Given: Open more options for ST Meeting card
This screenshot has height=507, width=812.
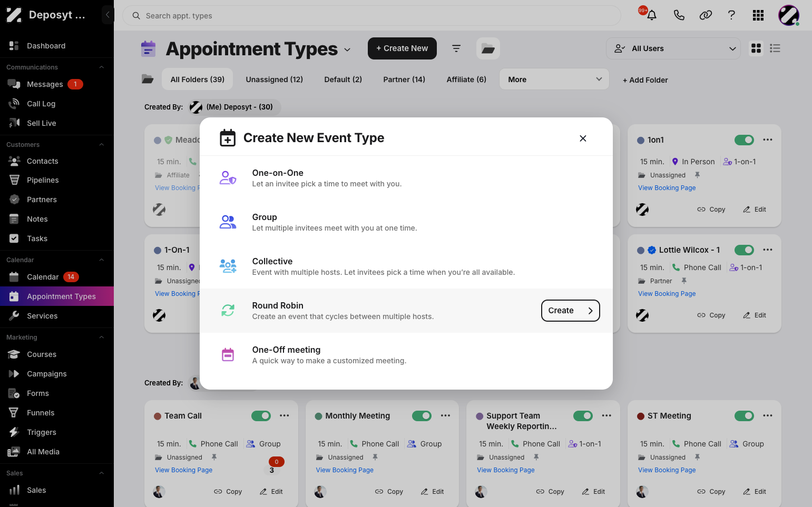Looking at the screenshot, I should (768, 416).
